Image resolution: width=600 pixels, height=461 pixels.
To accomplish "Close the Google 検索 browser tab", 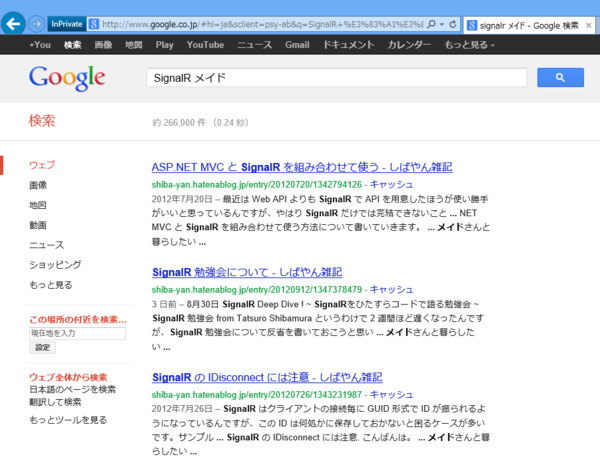I will click(x=589, y=26).
